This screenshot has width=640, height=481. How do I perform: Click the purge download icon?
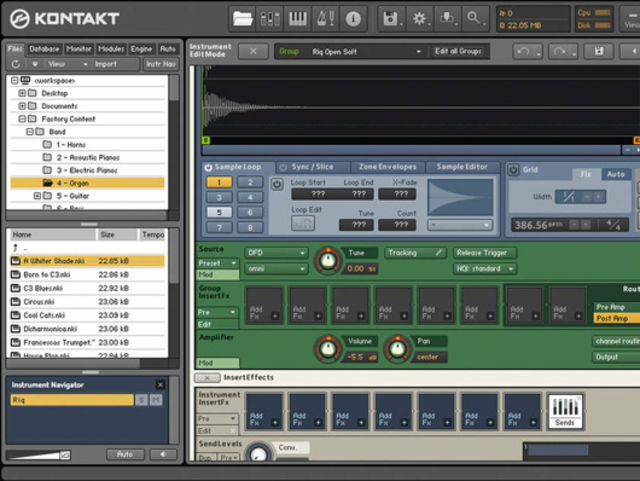pos(447,18)
